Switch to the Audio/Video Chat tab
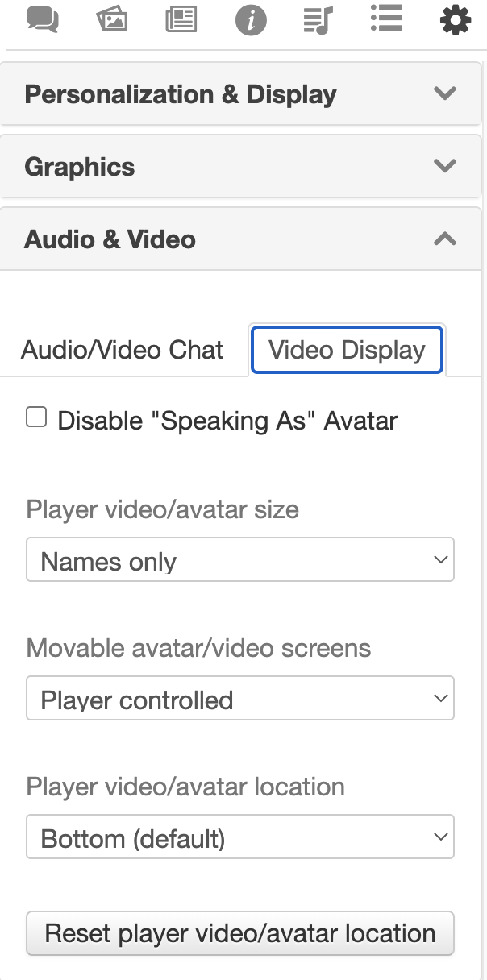The image size is (487, 980). click(123, 350)
